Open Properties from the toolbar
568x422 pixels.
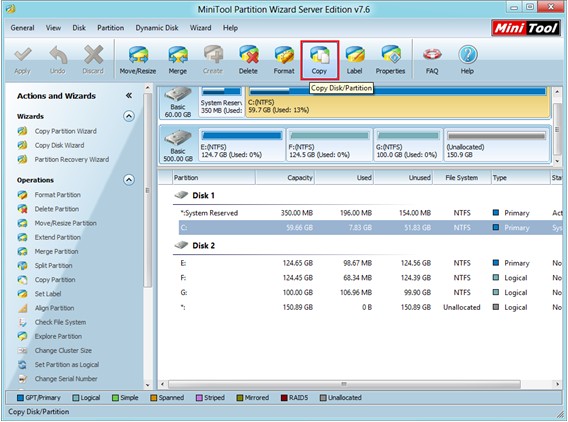click(390, 60)
